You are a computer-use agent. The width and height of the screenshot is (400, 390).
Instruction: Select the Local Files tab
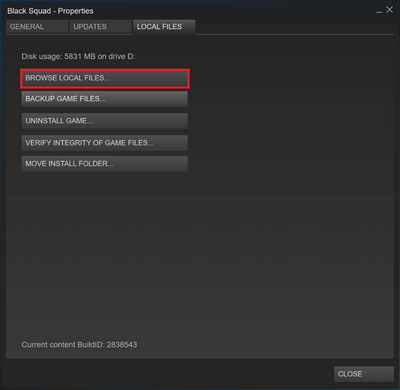164,27
